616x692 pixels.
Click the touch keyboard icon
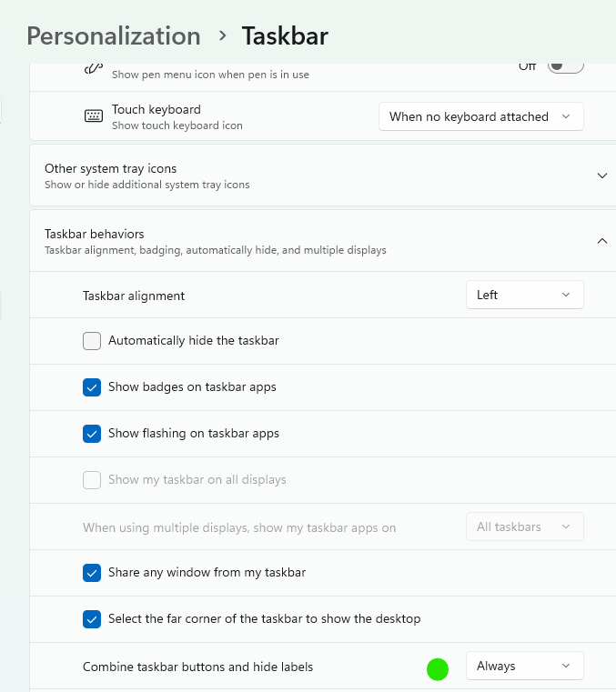tap(93, 116)
